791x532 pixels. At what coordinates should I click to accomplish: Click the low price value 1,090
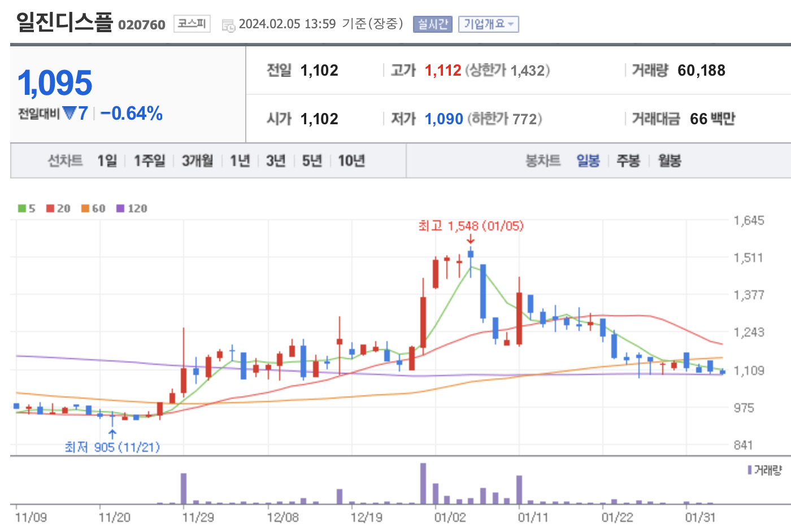(444, 119)
